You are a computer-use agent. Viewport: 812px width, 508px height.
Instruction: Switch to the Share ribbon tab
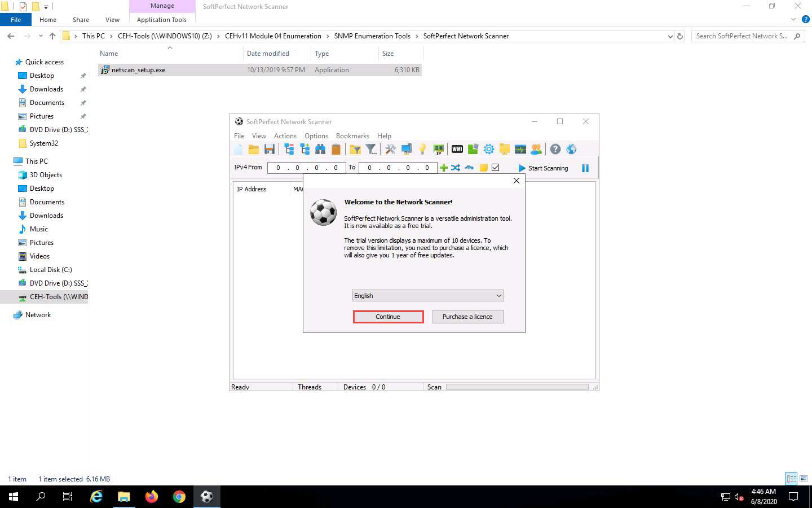(x=81, y=20)
